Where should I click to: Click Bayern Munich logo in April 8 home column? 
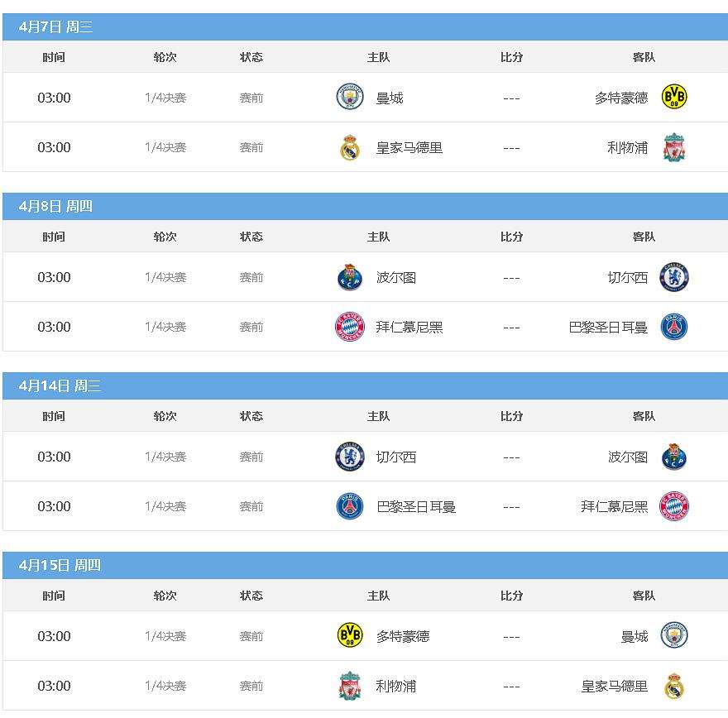(350, 327)
